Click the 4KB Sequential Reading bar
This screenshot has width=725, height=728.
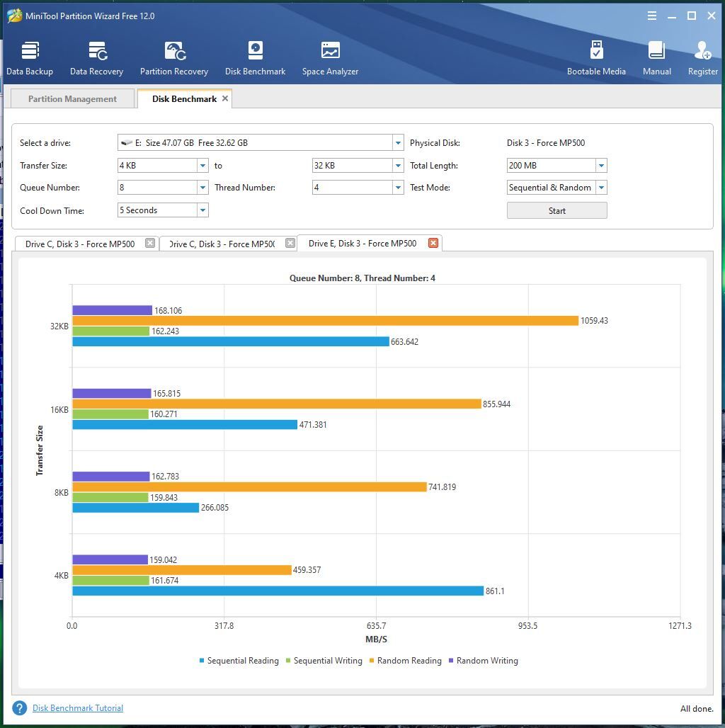click(278, 591)
